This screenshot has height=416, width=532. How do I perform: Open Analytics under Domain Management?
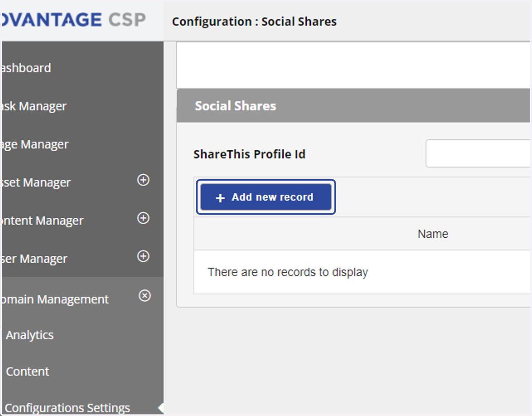click(x=30, y=335)
